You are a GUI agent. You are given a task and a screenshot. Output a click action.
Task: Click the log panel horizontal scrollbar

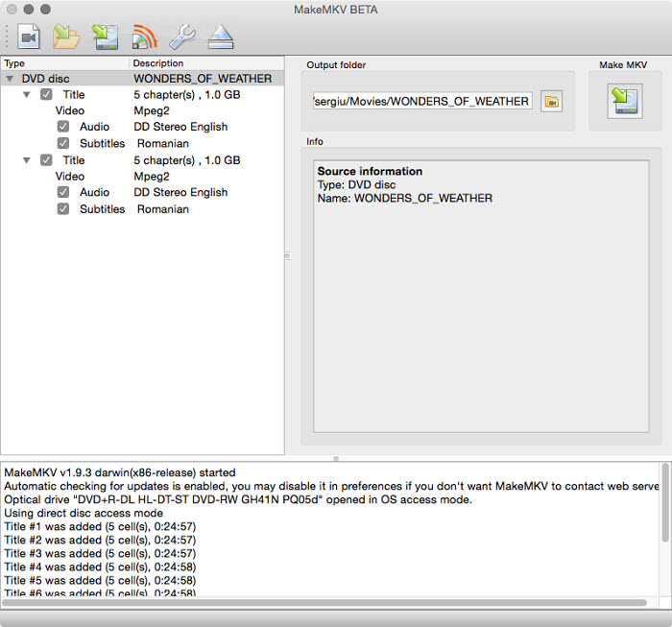[324, 603]
